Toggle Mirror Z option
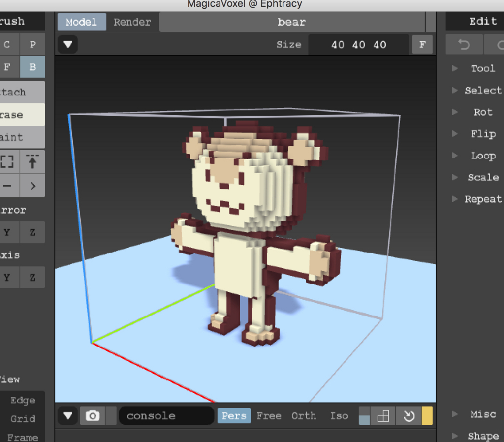This screenshot has height=442, width=504. pyautogui.click(x=32, y=232)
